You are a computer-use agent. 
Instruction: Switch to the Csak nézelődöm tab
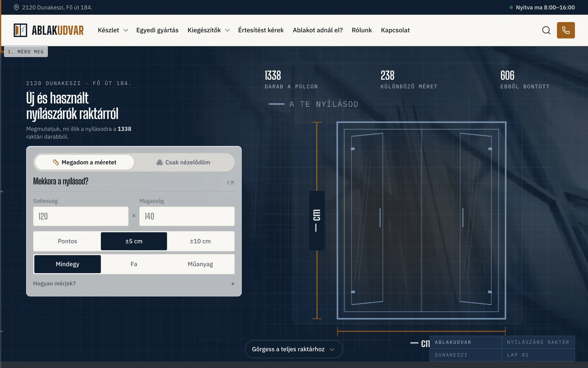coord(183,162)
